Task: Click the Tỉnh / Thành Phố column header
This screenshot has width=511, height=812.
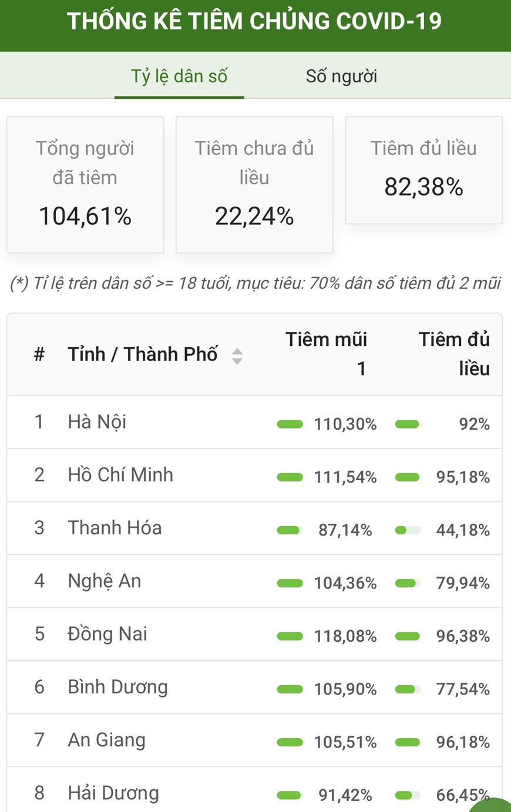Action: pyautogui.click(x=143, y=355)
